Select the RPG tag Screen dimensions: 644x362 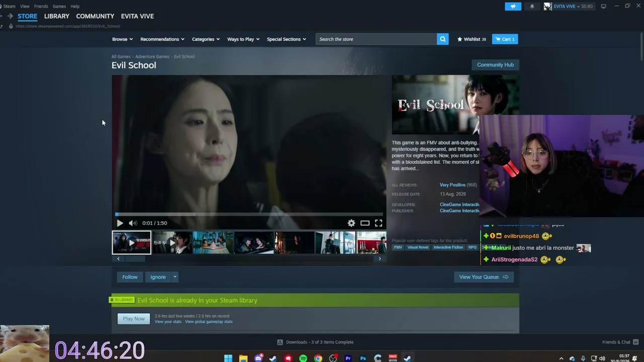472,247
